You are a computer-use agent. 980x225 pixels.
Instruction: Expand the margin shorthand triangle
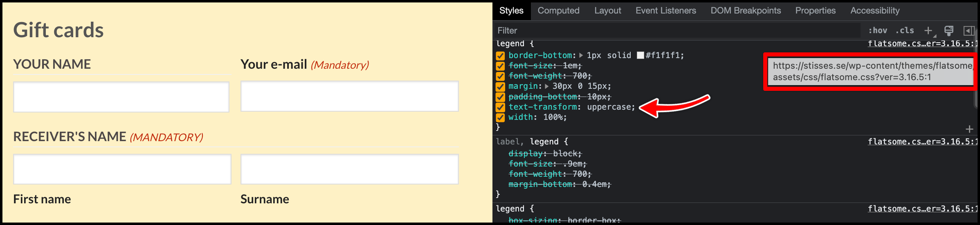546,86
